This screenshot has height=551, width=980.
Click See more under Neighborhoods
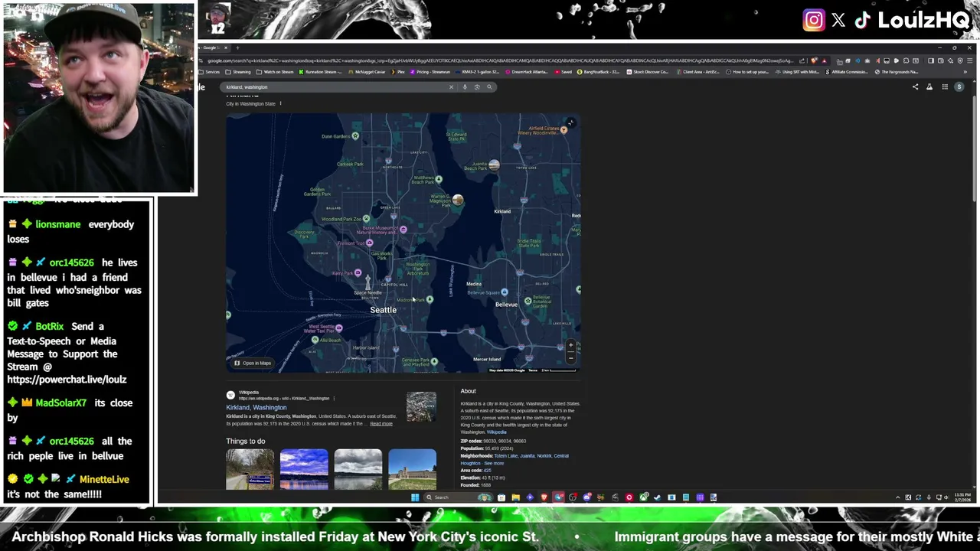click(x=494, y=463)
